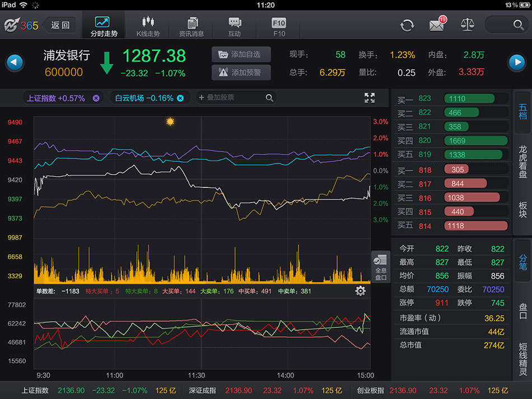Open the mail inbox with 19 badge

point(438,25)
